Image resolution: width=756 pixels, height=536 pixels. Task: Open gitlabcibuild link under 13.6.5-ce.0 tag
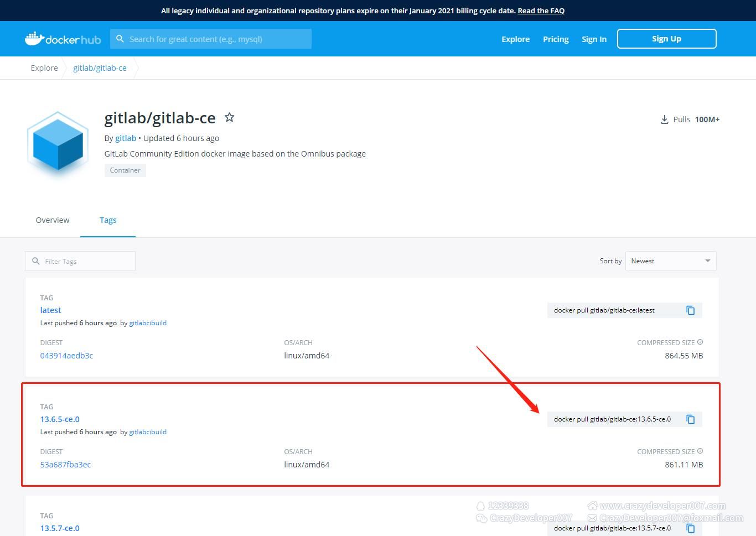pyautogui.click(x=148, y=432)
